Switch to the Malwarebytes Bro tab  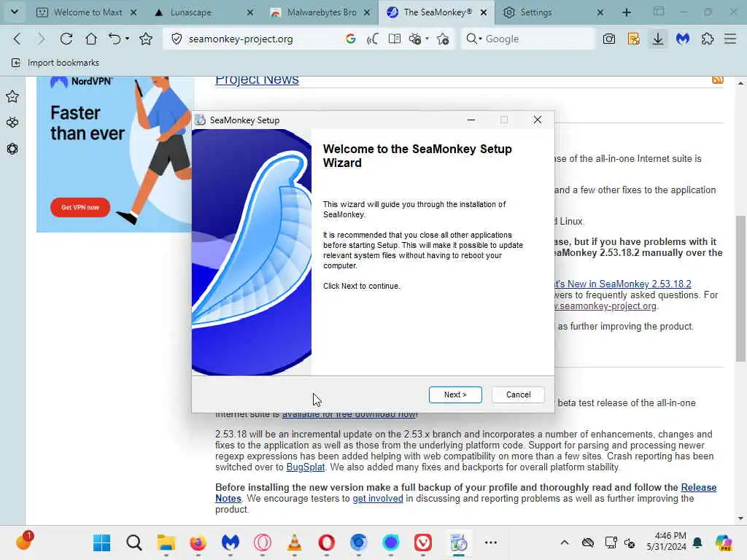322,12
